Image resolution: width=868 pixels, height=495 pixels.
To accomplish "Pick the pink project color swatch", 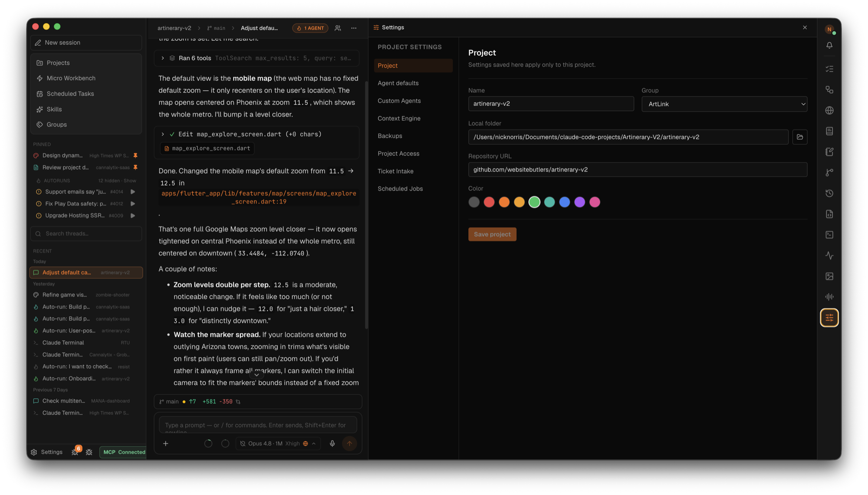I will pos(594,202).
